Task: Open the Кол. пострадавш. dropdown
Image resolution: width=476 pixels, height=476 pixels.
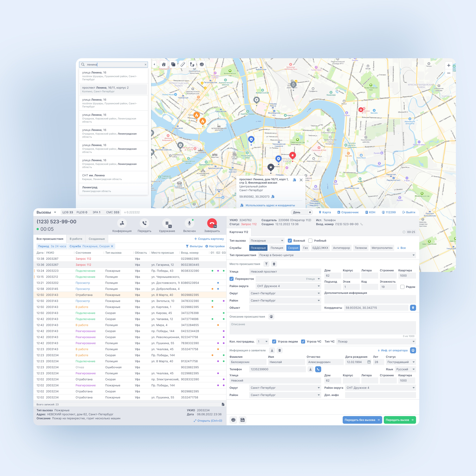Action: pos(262,341)
